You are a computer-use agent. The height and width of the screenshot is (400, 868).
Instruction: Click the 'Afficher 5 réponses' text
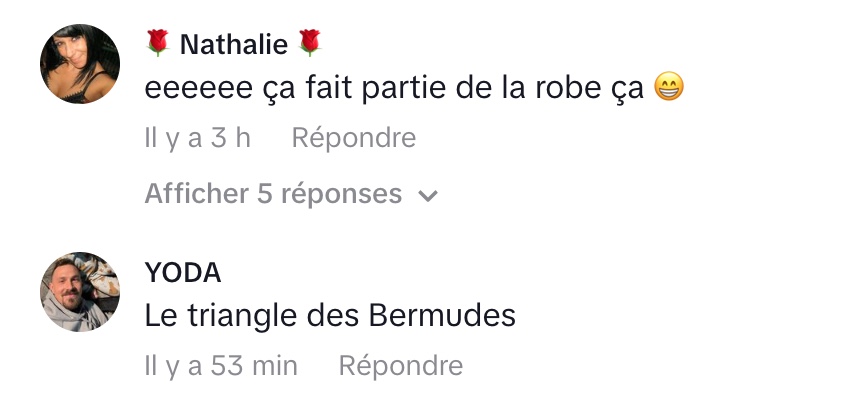(273, 193)
